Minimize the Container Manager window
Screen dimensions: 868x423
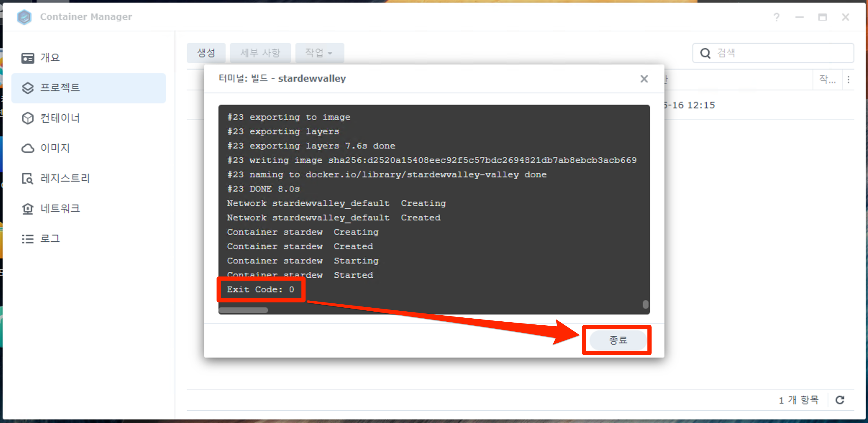(799, 17)
